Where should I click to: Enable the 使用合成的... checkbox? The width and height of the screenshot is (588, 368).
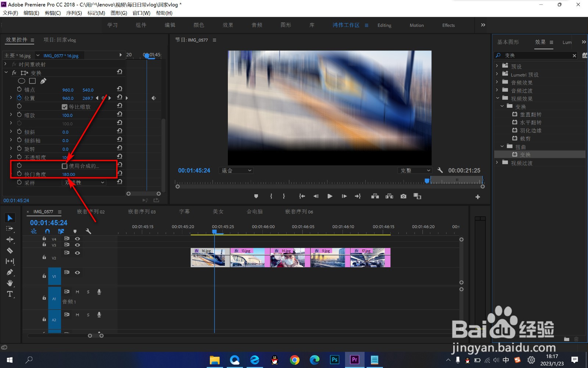65,166
